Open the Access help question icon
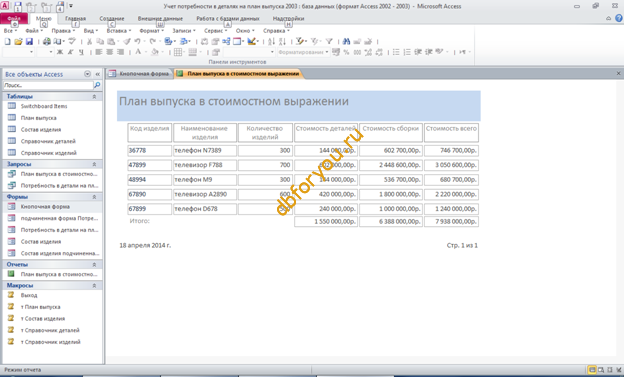 [x=619, y=18]
